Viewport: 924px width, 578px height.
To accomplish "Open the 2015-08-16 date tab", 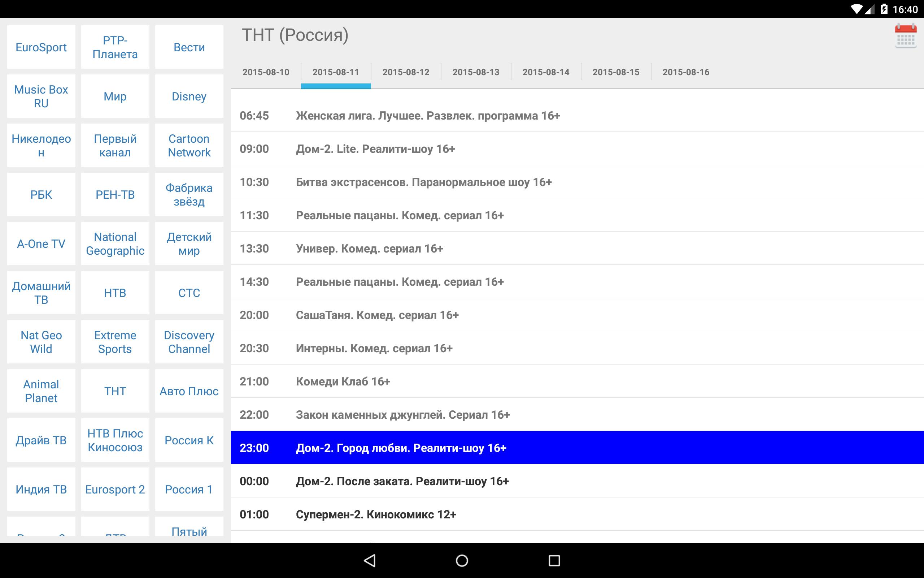I will click(686, 72).
